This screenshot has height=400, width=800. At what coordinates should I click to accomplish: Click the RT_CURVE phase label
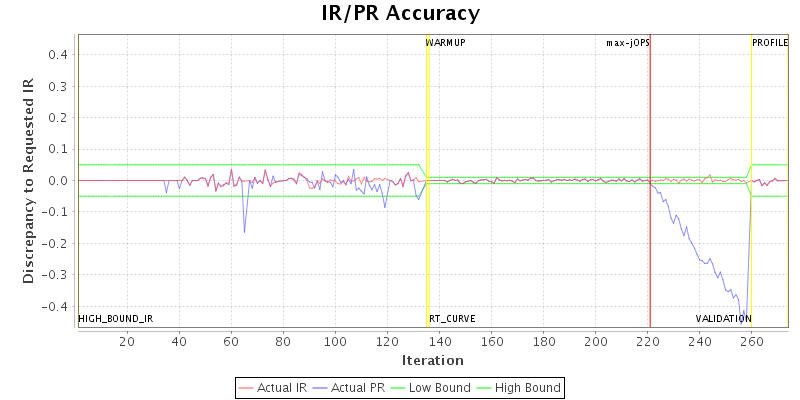(x=452, y=319)
